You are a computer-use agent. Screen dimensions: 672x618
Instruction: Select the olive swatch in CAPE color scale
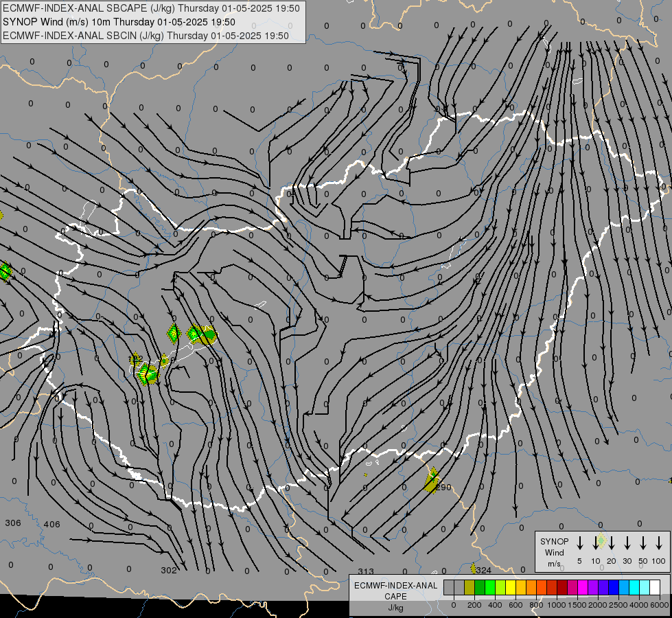[x=470, y=588]
